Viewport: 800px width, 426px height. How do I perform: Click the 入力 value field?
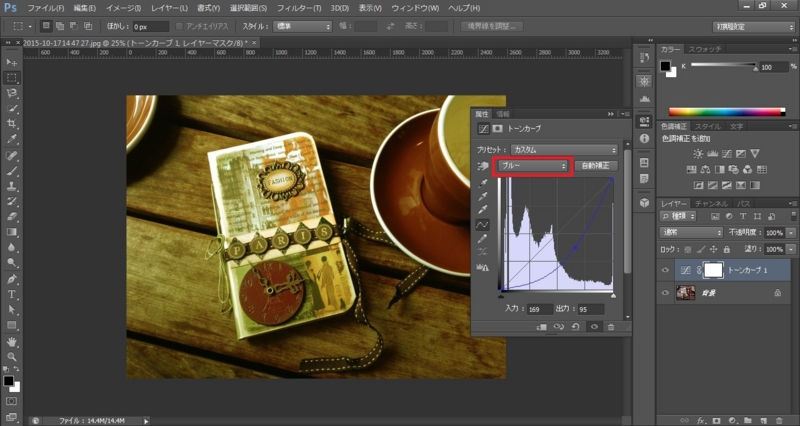point(540,309)
